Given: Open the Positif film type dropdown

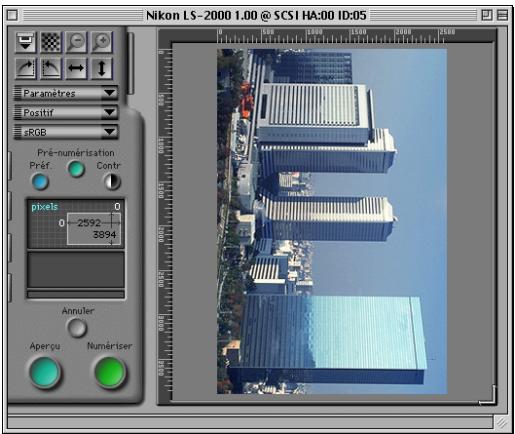Looking at the screenshot, I should [66, 113].
